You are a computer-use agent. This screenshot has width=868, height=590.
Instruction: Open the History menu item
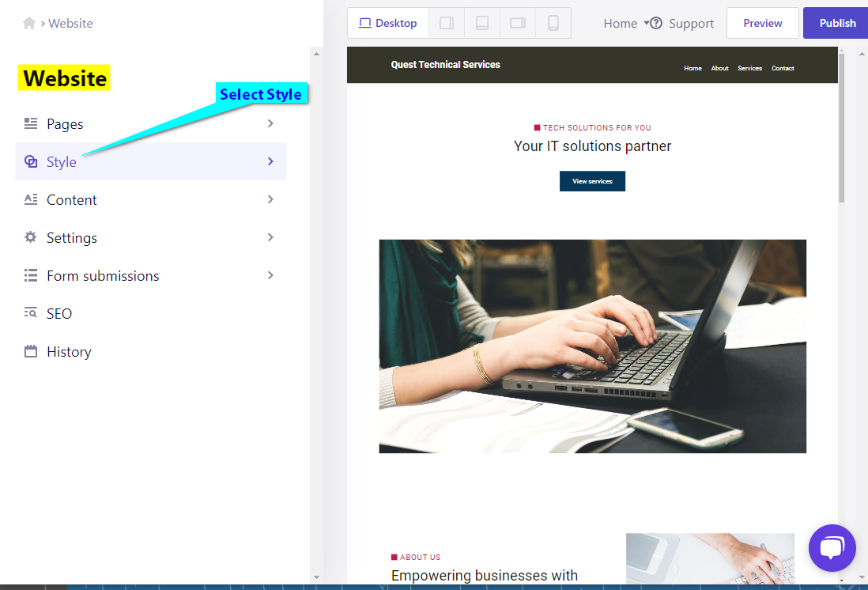click(150, 351)
